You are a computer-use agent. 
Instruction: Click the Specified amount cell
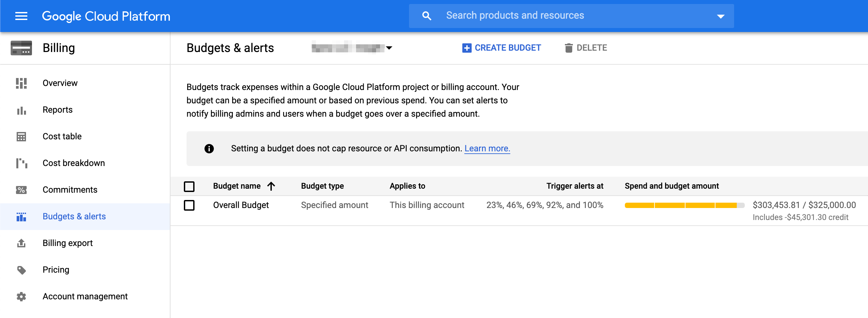coord(334,205)
